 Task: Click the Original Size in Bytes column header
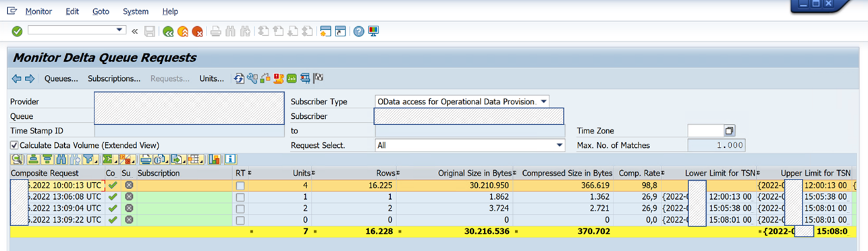pos(460,173)
